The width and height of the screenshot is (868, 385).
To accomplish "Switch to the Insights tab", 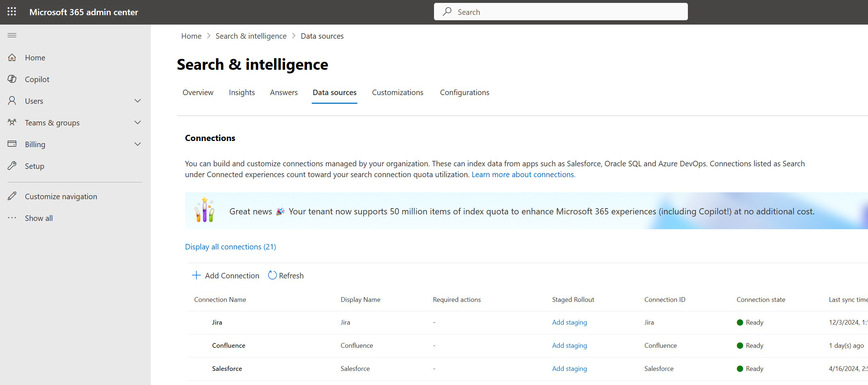I will [x=242, y=93].
